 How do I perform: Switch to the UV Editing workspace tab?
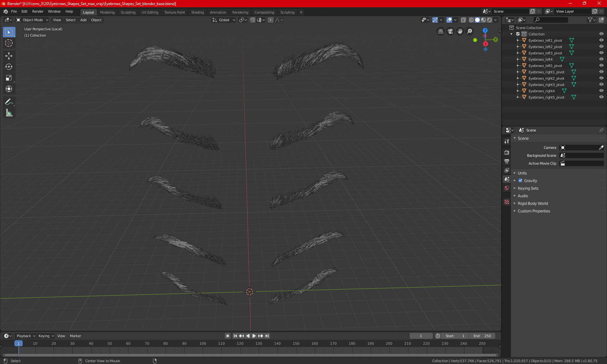pyautogui.click(x=150, y=12)
